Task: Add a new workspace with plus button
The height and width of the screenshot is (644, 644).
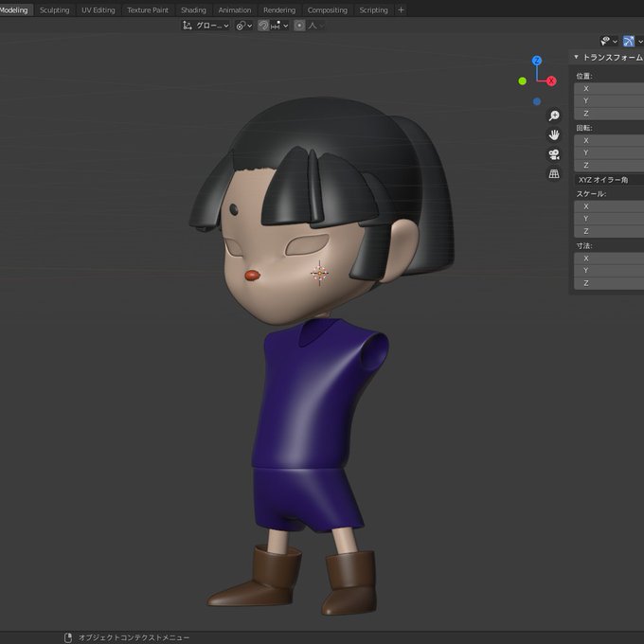Action: click(x=401, y=9)
